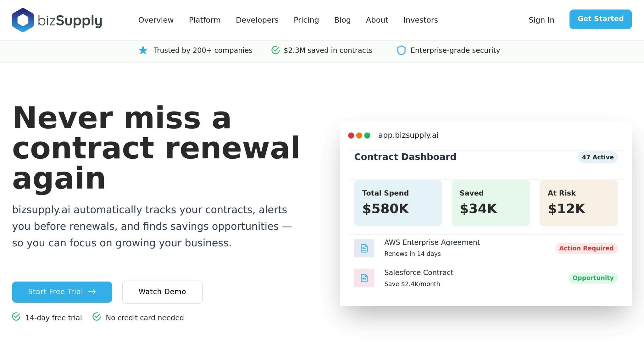Click the checkmark beside No credit card needed
The image size is (644, 362).
[x=97, y=317]
